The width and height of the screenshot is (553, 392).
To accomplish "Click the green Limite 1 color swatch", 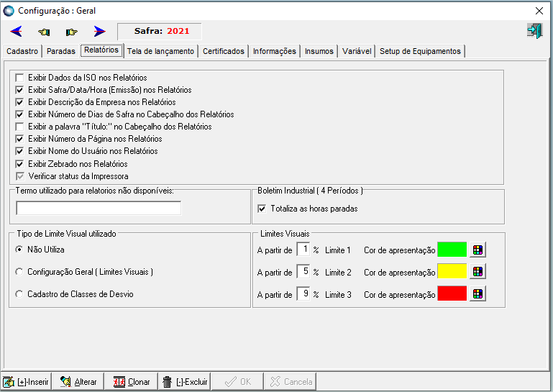I will pos(452,250).
